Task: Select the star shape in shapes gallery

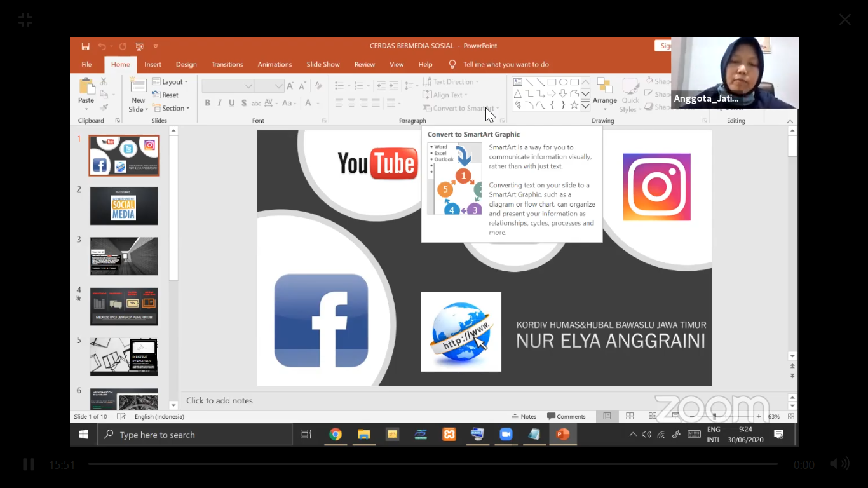Action: [574, 105]
